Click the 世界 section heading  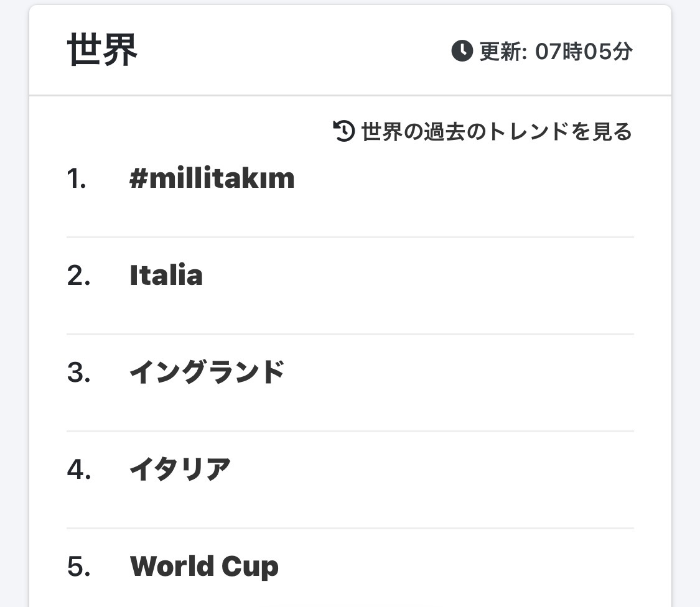(x=102, y=51)
